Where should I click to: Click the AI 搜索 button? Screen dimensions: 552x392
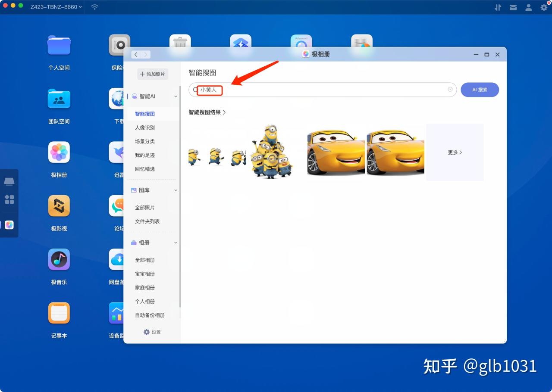coord(480,90)
